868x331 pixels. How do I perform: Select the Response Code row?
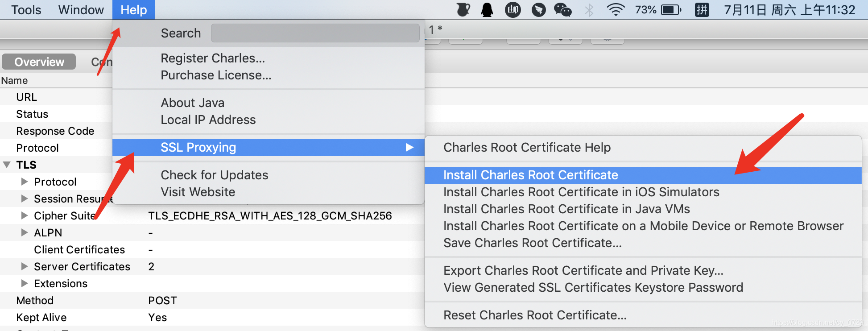pos(56,131)
